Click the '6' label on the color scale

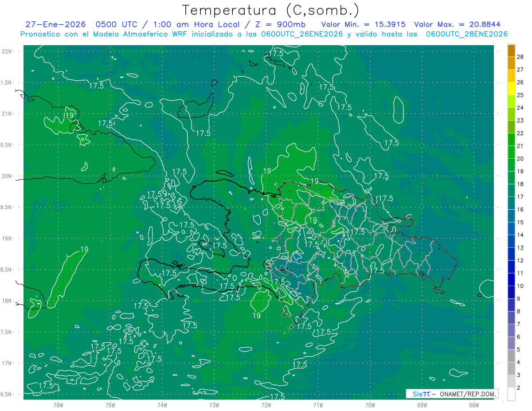click(x=519, y=337)
